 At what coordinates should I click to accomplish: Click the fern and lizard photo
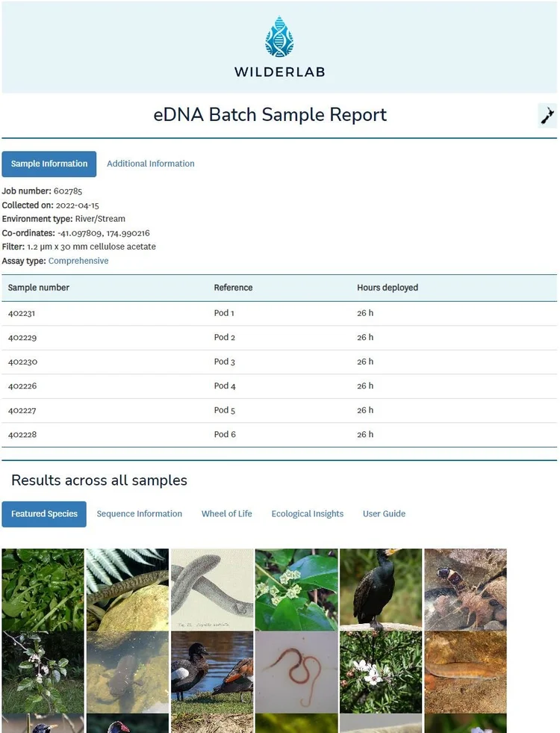(x=128, y=590)
